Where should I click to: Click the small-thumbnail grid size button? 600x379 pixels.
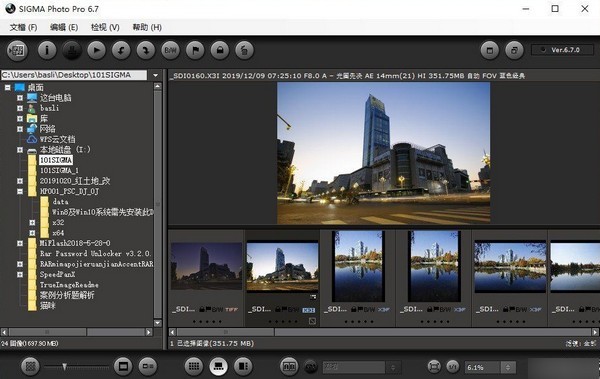pos(30,366)
